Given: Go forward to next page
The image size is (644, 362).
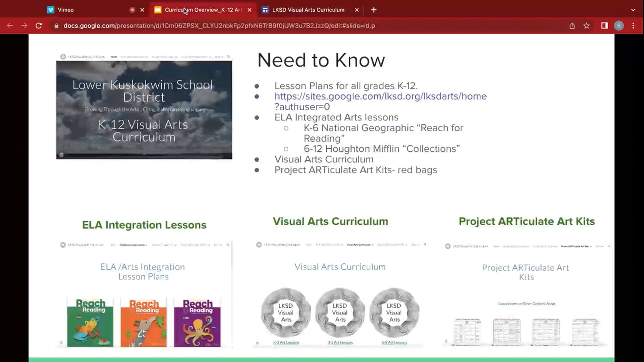Looking at the screenshot, I should click(x=24, y=25).
